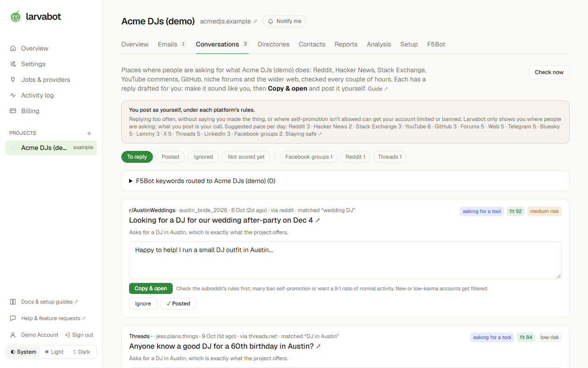Open the Directories tab
Viewport: 588px width, 368px height.
[x=273, y=44]
